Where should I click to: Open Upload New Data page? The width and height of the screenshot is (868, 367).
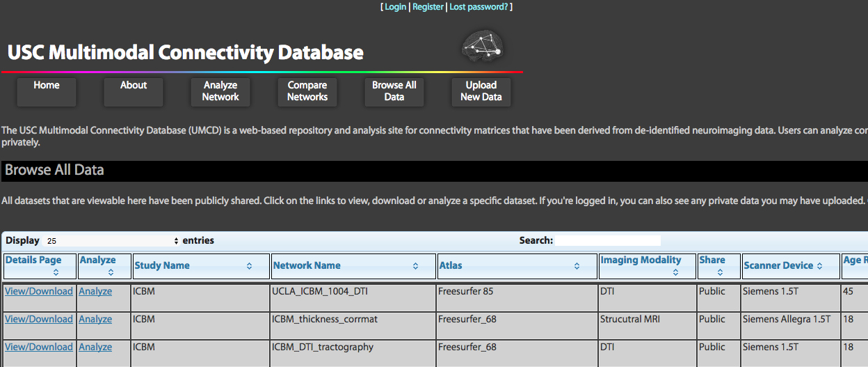[x=481, y=92]
